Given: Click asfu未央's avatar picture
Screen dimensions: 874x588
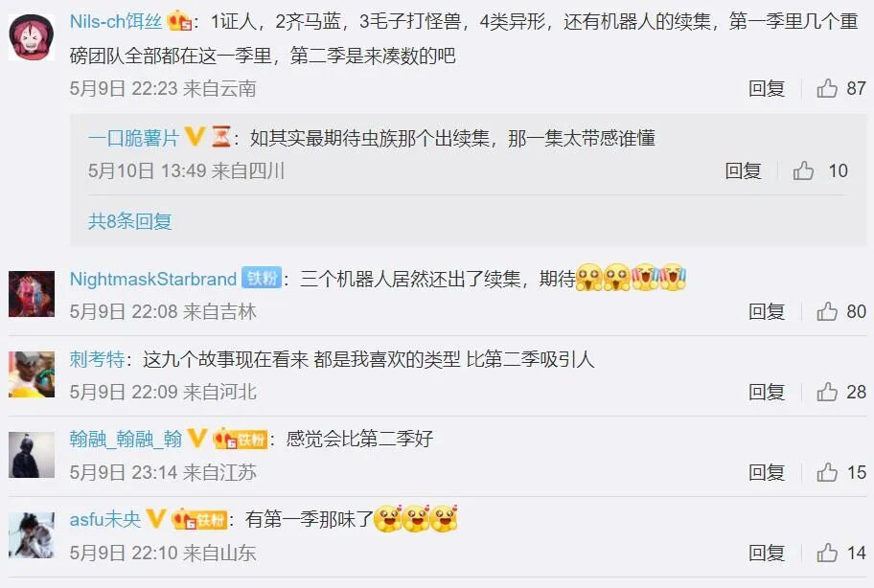Looking at the screenshot, I should tap(32, 535).
